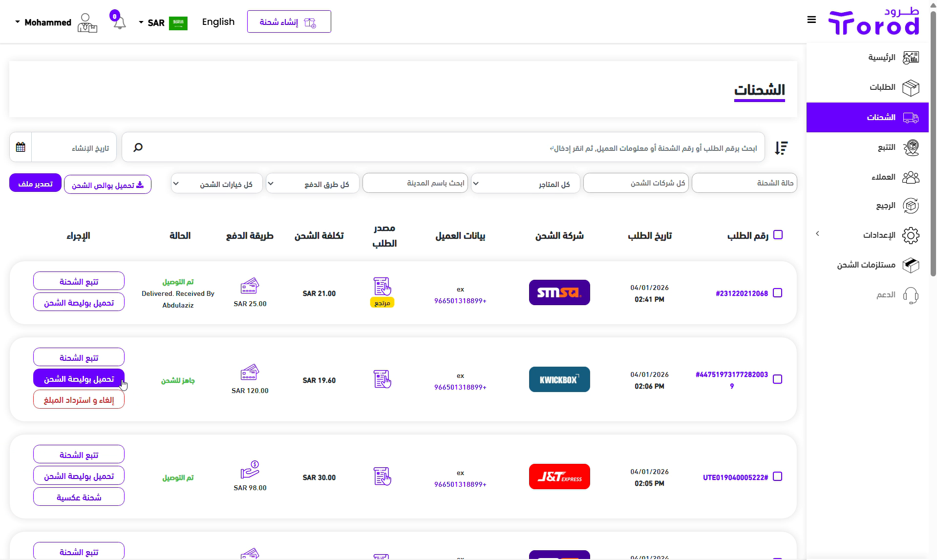Expand the كل المتاجر stores dropdown
Viewport: 937px width, 560px height.
(525, 184)
